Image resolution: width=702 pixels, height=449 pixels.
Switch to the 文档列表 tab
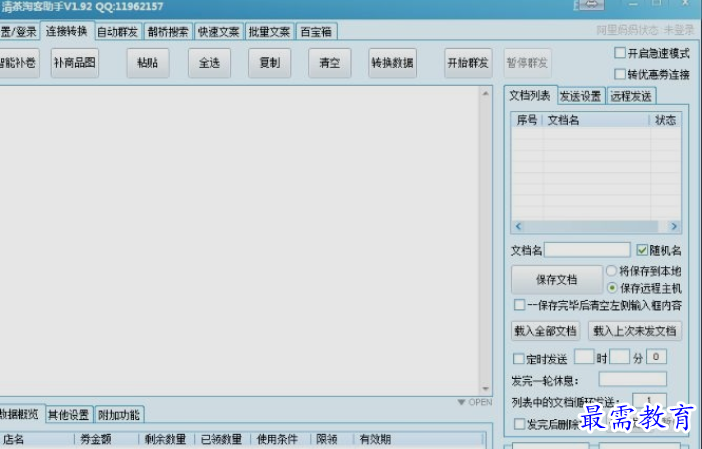(x=530, y=95)
